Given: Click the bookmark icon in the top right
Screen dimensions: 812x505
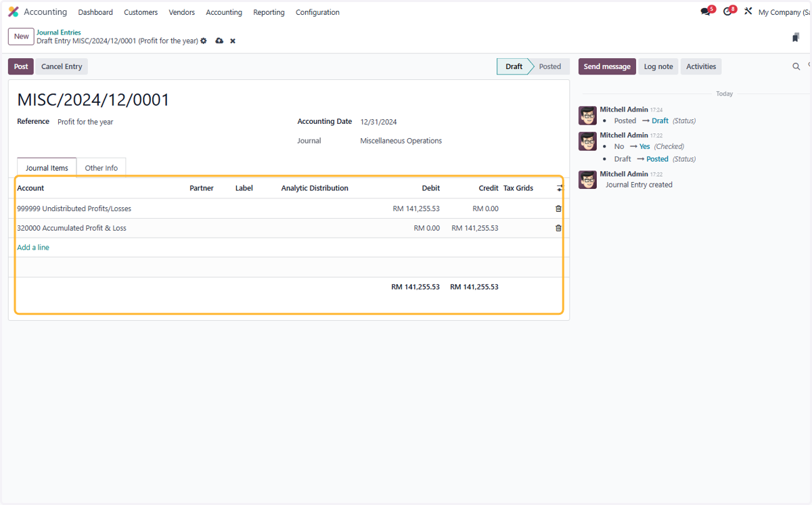Looking at the screenshot, I should (796, 37).
